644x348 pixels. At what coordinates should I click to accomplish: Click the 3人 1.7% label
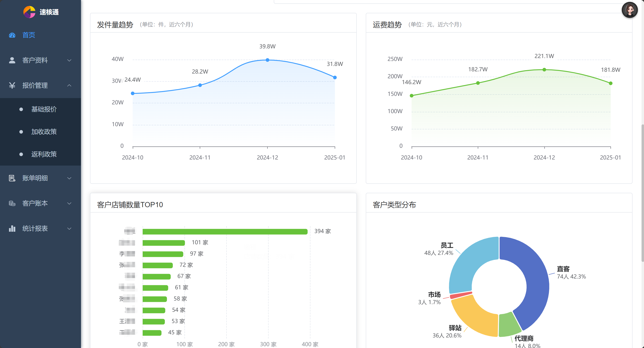(429, 302)
